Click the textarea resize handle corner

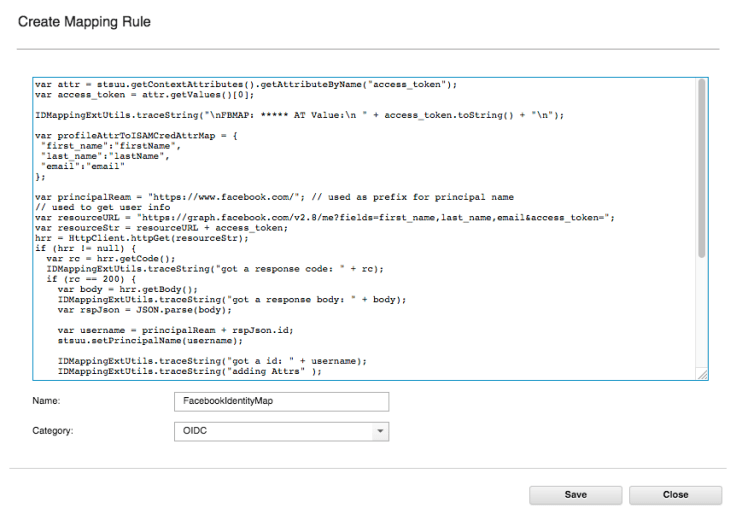(x=702, y=375)
